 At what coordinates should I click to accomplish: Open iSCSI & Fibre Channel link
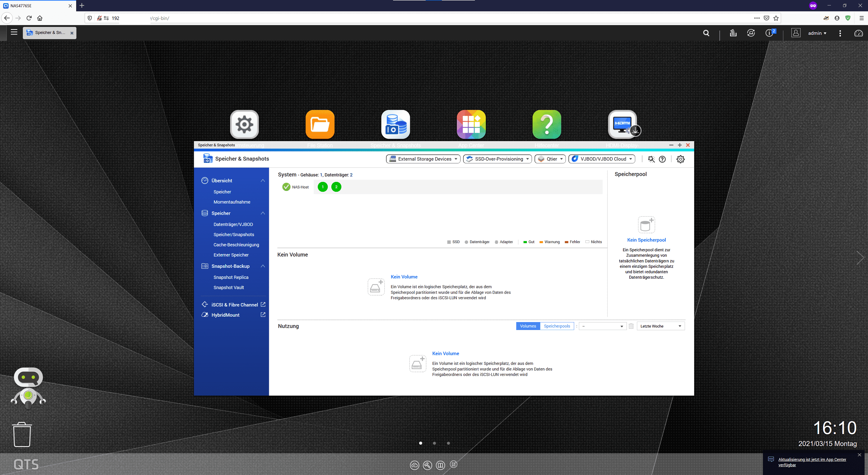233,305
